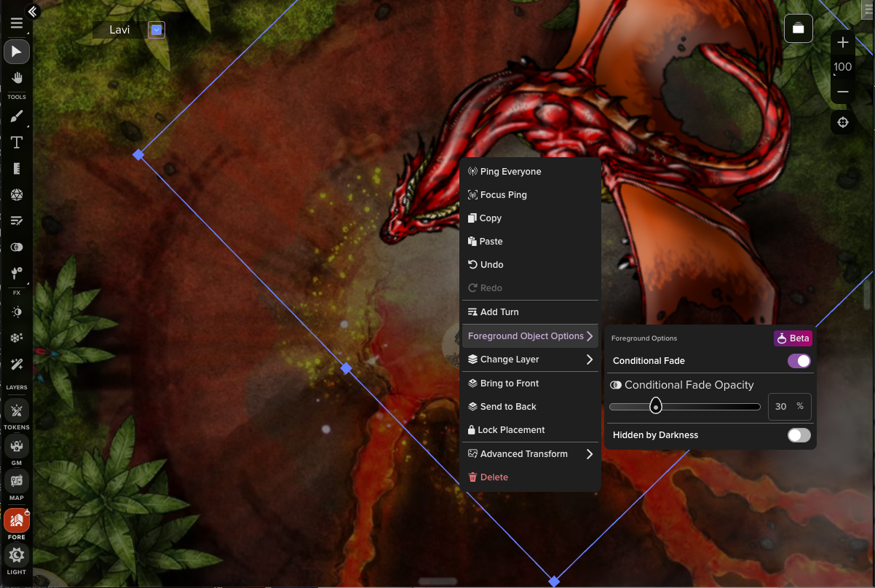Click the coin-shaped tool below the turn tracker
875x588 pixels.
[x=16, y=247]
